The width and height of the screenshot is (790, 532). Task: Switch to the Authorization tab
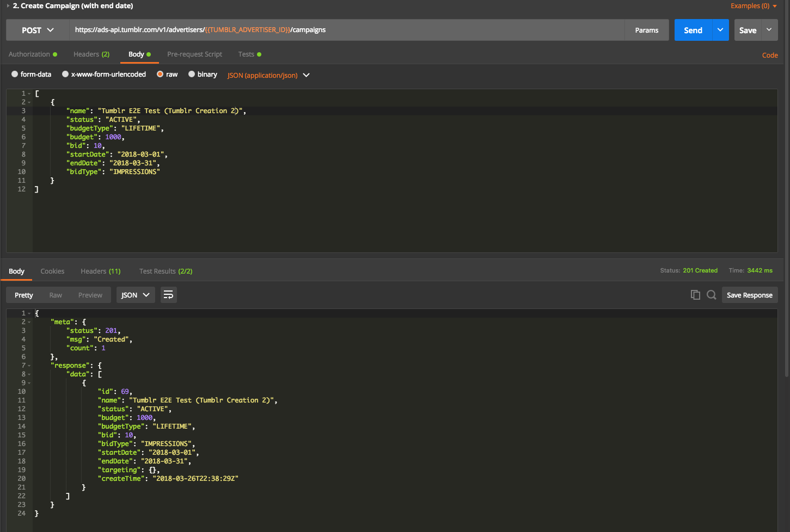pyautogui.click(x=33, y=54)
